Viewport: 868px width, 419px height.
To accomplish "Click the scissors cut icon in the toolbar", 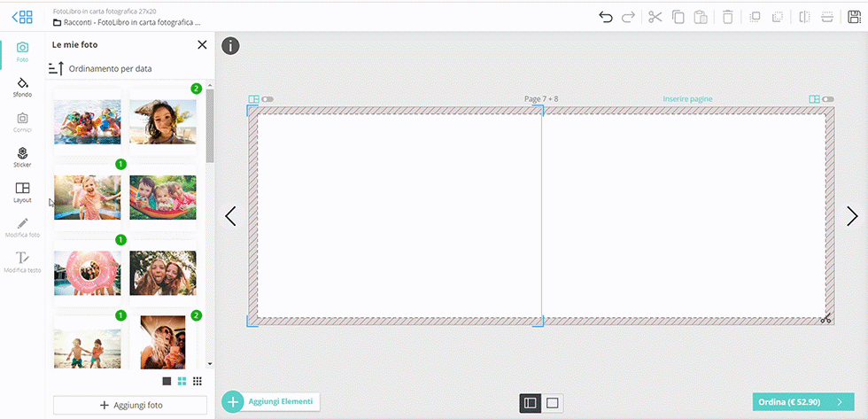I will [x=655, y=17].
